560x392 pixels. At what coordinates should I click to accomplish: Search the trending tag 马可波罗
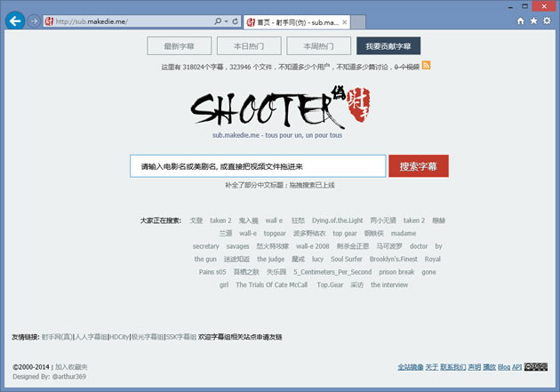coord(389,246)
